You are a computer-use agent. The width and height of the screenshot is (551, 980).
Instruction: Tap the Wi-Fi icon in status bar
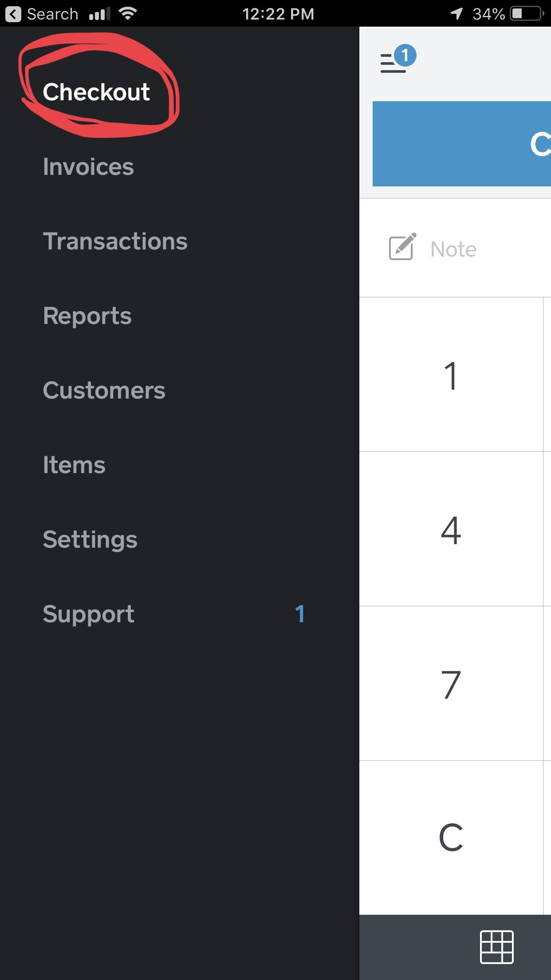(x=128, y=14)
